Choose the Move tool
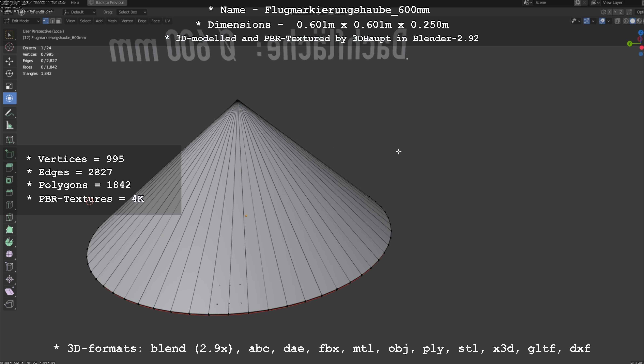 tap(9, 61)
